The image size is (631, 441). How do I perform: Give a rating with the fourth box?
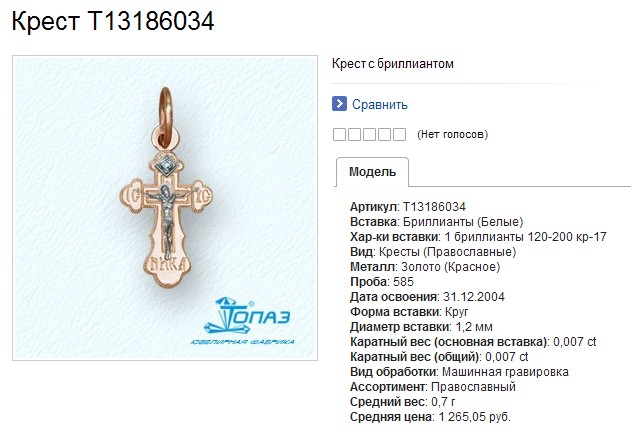coord(384,134)
